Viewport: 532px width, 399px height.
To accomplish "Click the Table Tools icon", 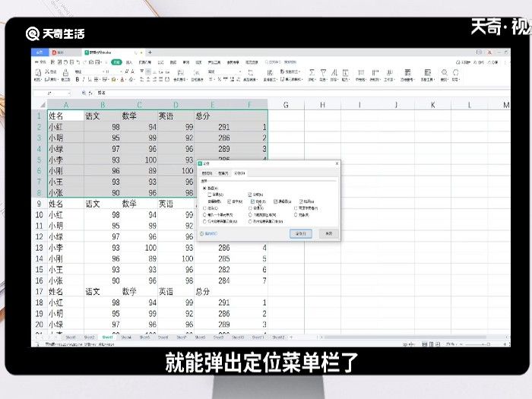I will (x=427, y=73).
